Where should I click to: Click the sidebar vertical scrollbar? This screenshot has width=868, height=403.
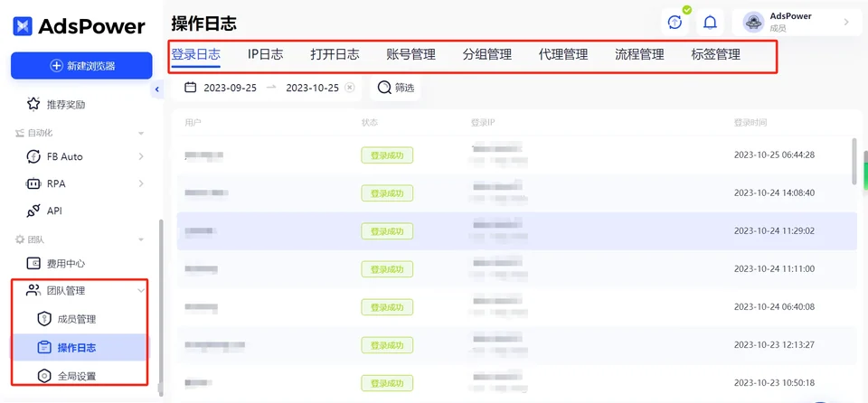point(161,307)
